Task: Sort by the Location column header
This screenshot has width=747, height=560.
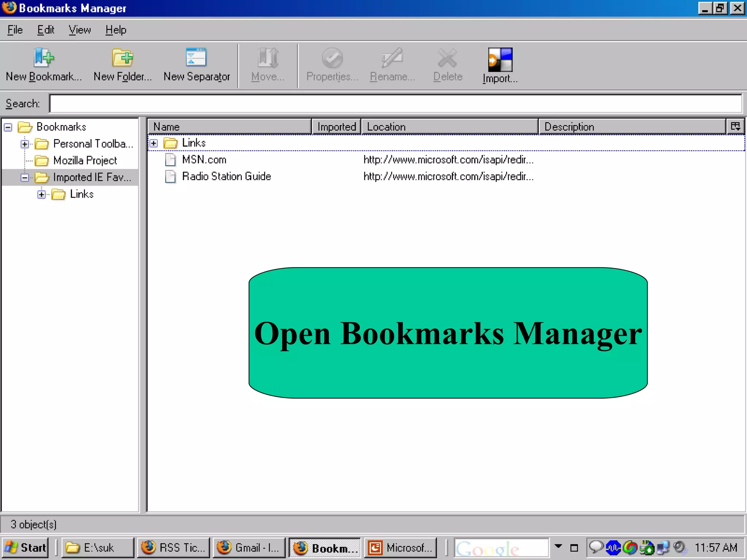Action: click(450, 127)
